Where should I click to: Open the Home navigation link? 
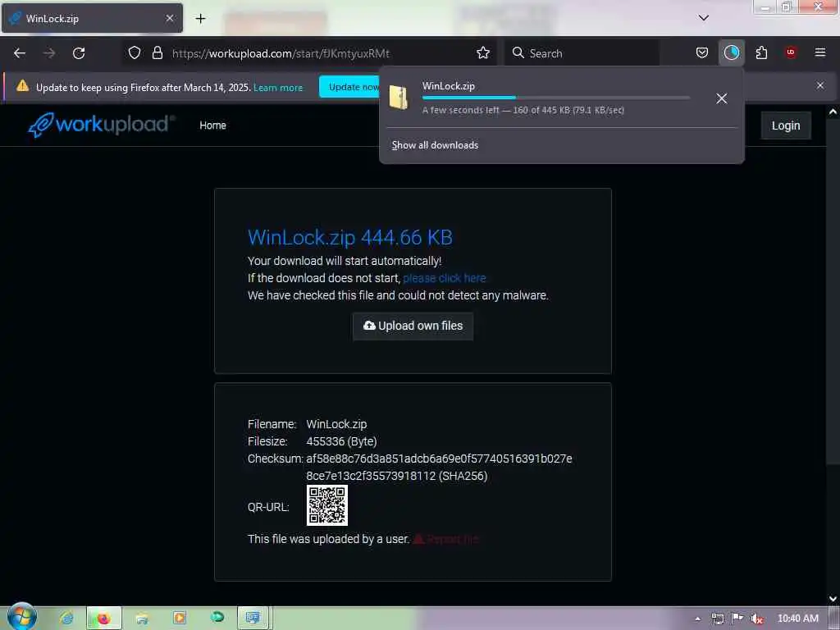212,126
